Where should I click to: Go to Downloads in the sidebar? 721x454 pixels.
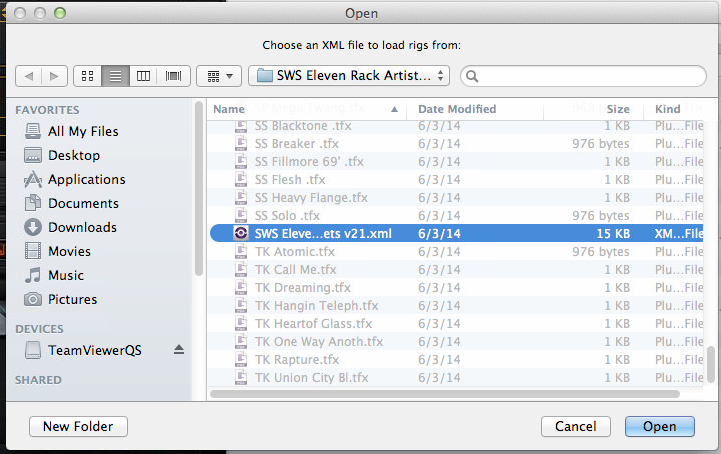tap(82, 227)
